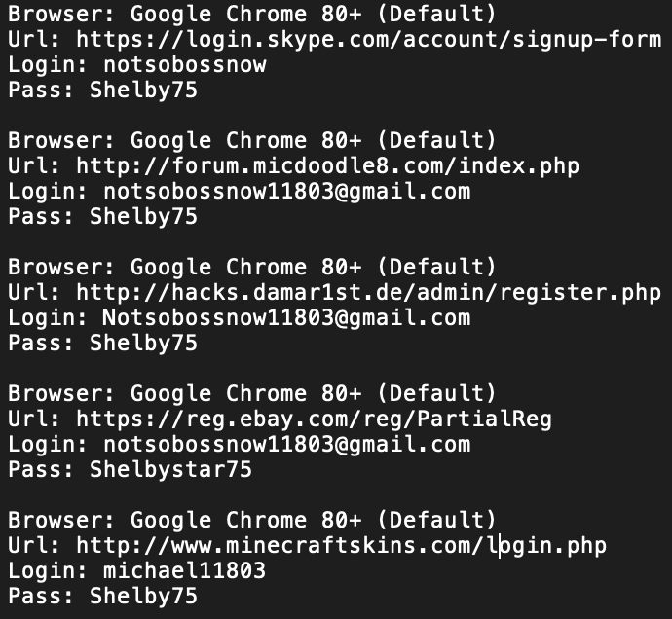Click the Pass line in the damar1st entry
Viewport: 672px width, 619px height.
102,343
